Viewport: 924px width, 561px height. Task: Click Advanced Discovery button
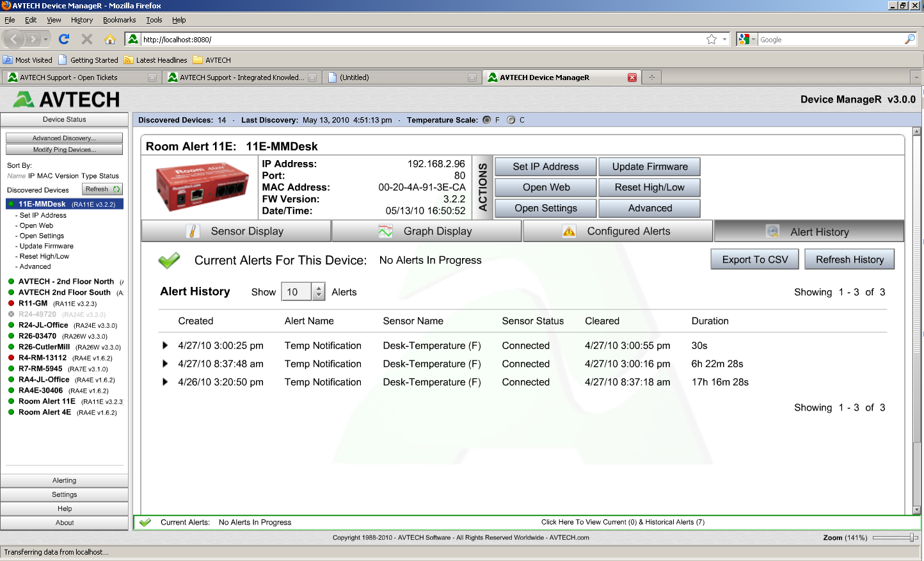pos(64,138)
